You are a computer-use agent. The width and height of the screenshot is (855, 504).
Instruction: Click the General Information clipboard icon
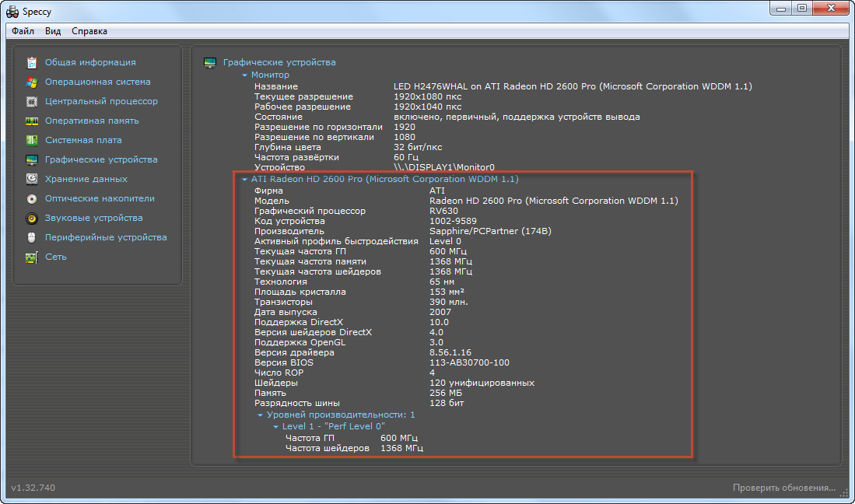(32, 62)
